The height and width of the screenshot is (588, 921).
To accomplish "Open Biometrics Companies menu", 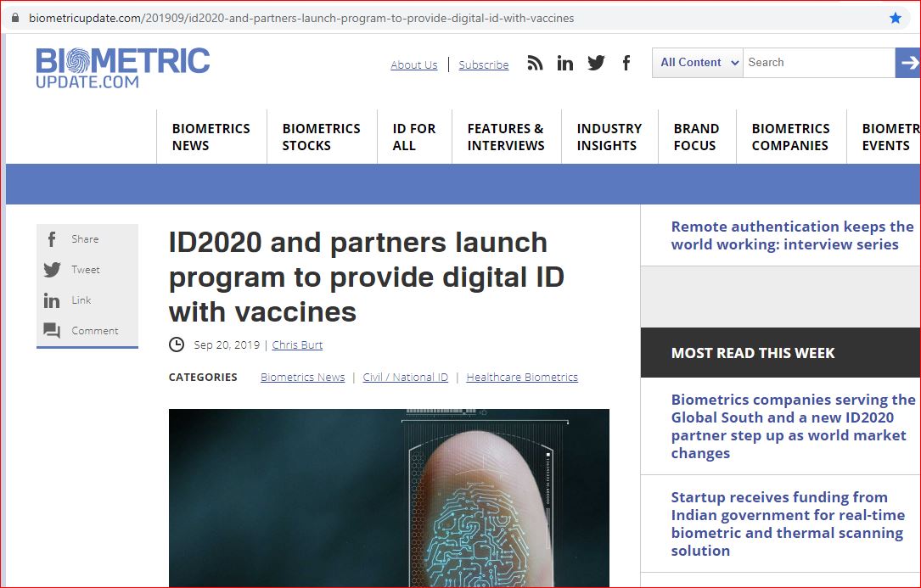I will coord(790,137).
